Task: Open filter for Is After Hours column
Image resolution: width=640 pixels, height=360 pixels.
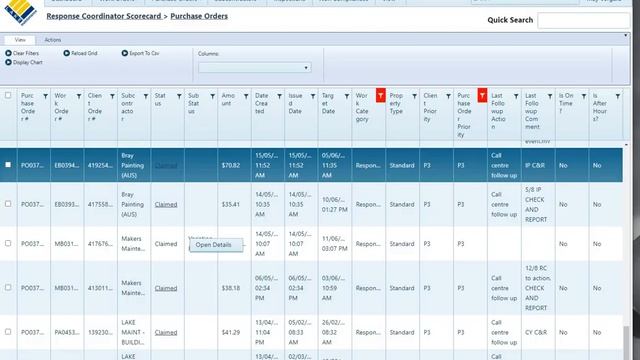Action: click(618, 96)
